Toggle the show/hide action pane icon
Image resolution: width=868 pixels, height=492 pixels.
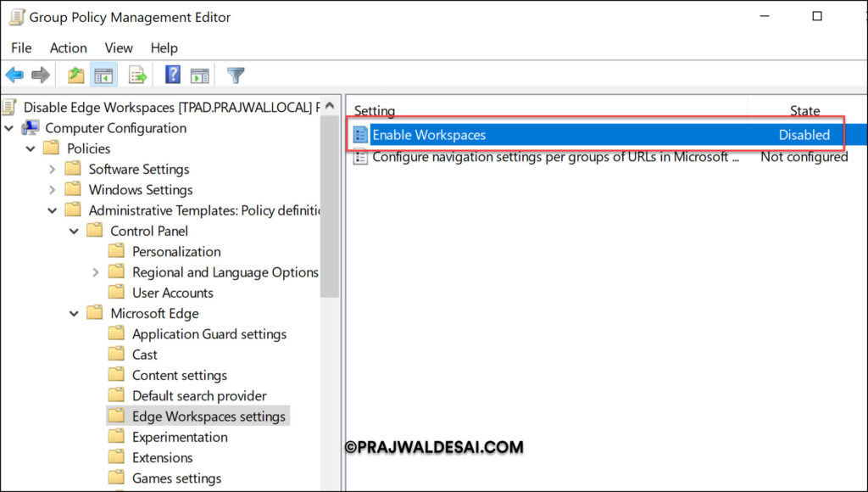click(200, 75)
